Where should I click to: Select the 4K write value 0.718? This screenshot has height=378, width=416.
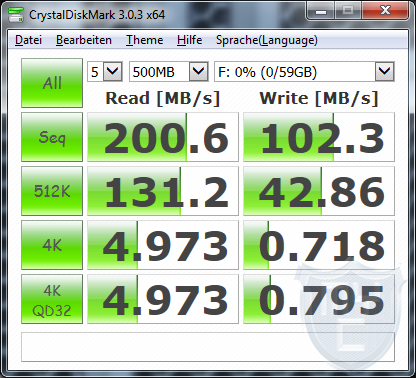click(x=319, y=245)
